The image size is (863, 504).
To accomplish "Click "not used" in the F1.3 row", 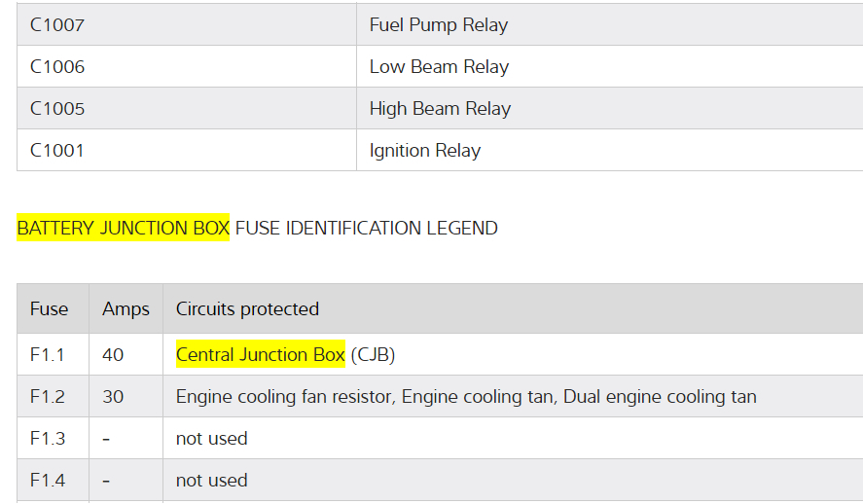I will coord(211,439).
